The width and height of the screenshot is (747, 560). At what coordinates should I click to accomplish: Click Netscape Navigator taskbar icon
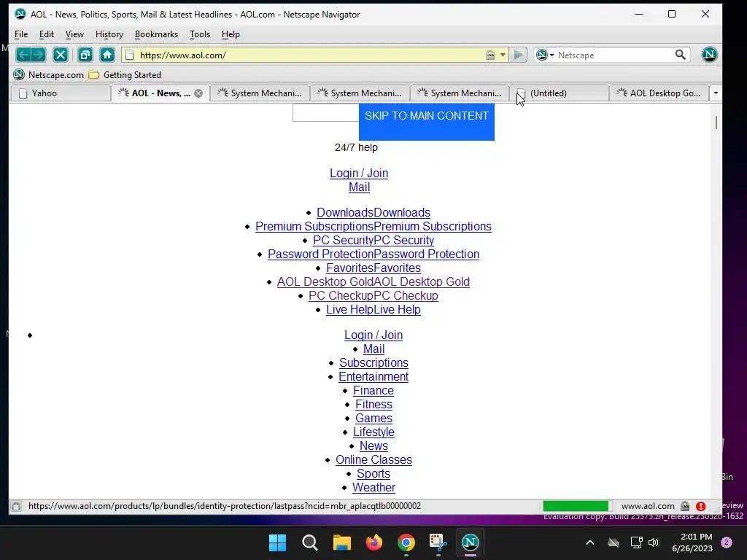point(471,542)
